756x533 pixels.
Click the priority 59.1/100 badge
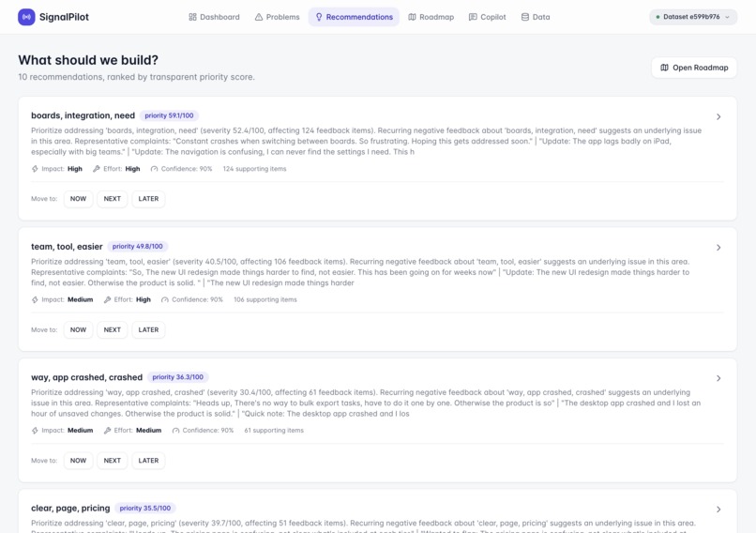click(169, 115)
